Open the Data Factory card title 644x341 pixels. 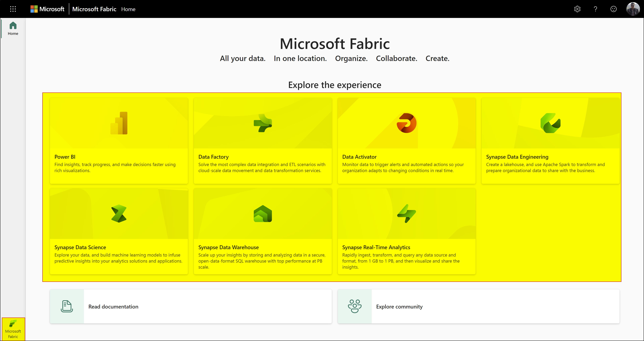coord(213,157)
